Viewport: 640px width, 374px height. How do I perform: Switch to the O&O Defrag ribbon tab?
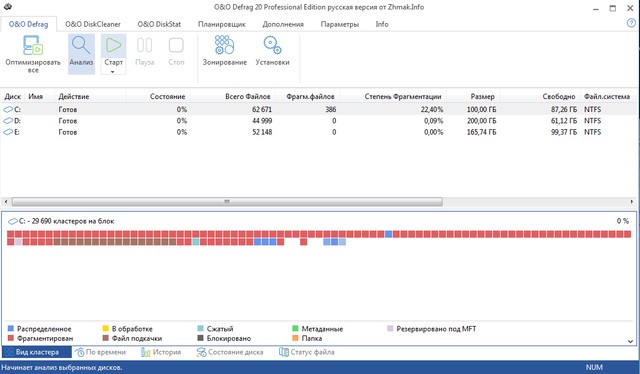pyautogui.click(x=28, y=24)
